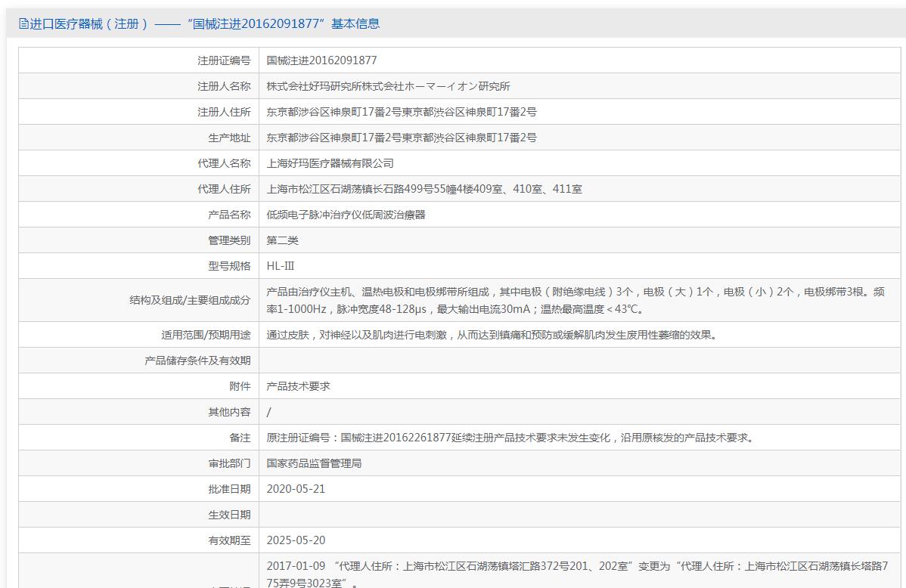This screenshot has width=906, height=588.
Task: Click the 2017-01-09 change record text
Action: [576, 574]
